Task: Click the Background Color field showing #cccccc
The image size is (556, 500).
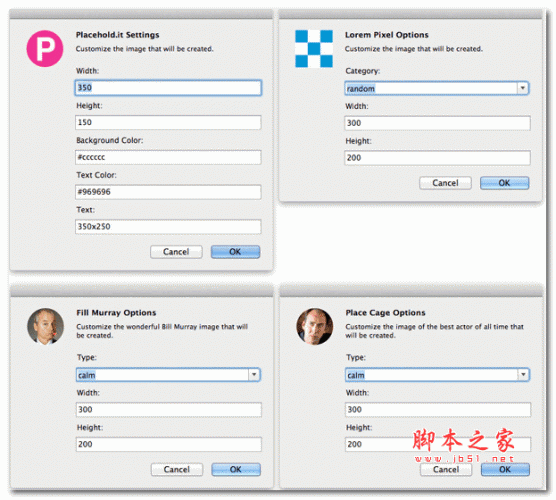Action: click(168, 157)
